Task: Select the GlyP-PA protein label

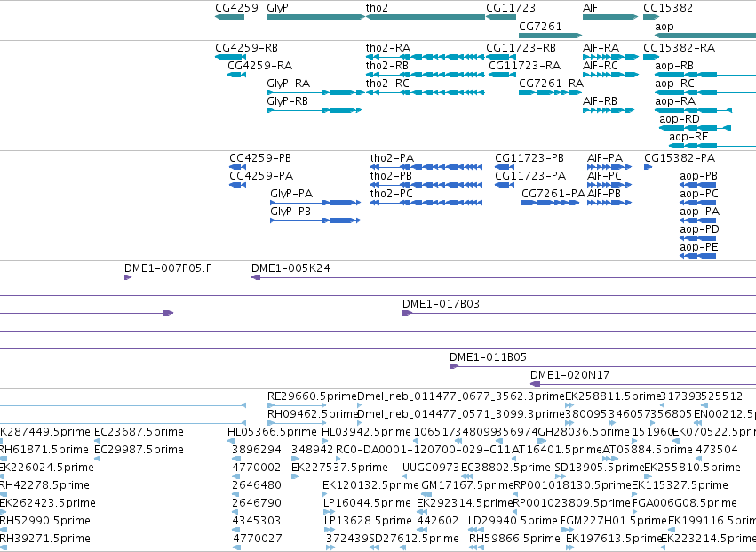Action: [x=291, y=194]
